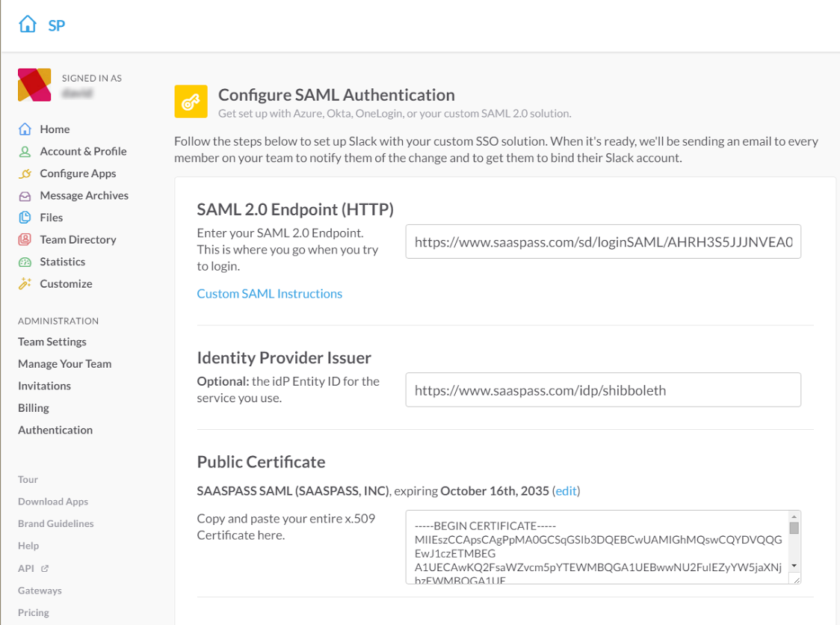Click the yellow SAML key icon
The width and height of the screenshot is (840, 625).
tap(191, 102)
